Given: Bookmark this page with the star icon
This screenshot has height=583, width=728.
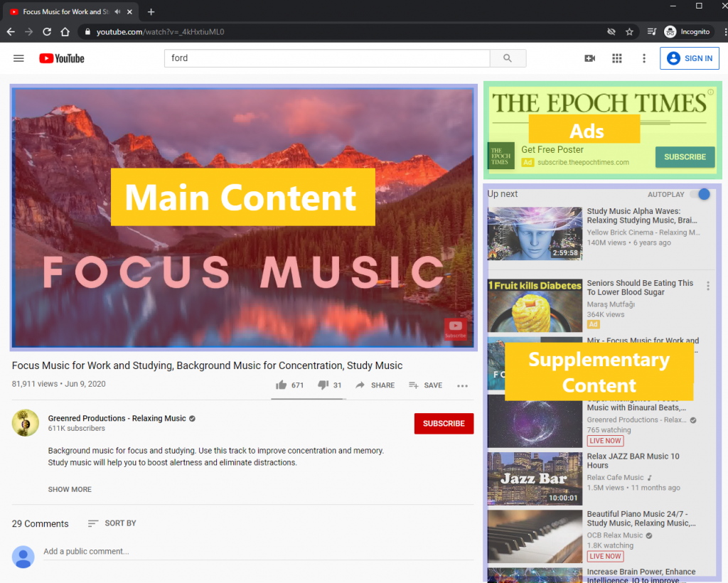Looking at the screenshot, I should (630, 31).
